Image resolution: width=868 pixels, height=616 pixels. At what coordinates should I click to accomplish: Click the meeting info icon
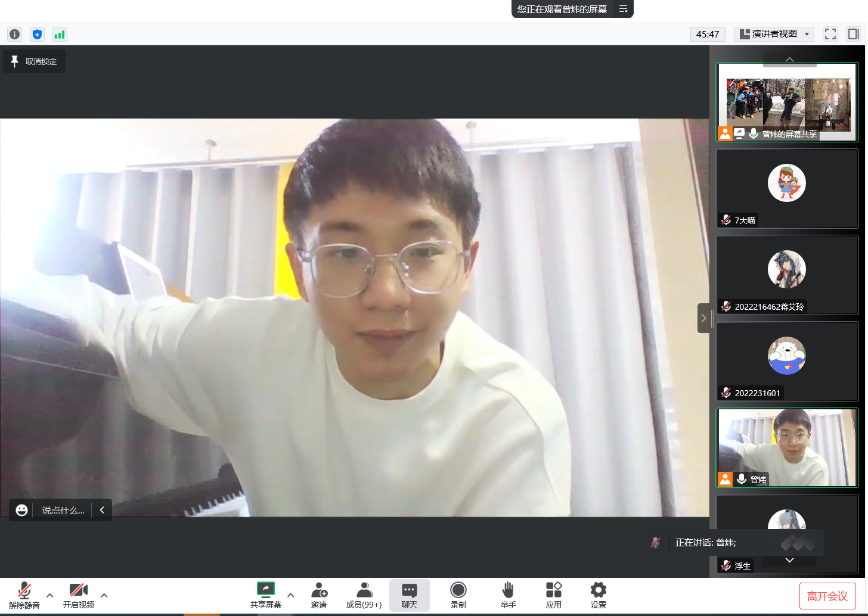click(x=15, y=35)
